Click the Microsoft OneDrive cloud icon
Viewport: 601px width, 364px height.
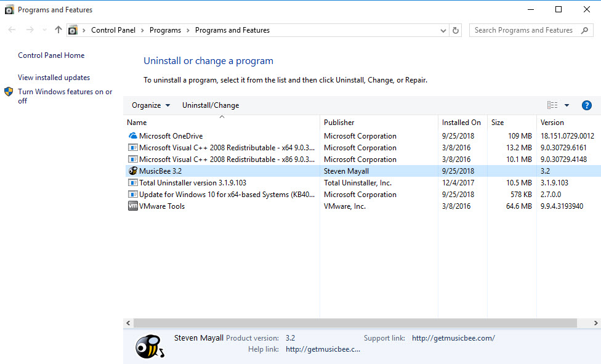click(x=132, y=135)
